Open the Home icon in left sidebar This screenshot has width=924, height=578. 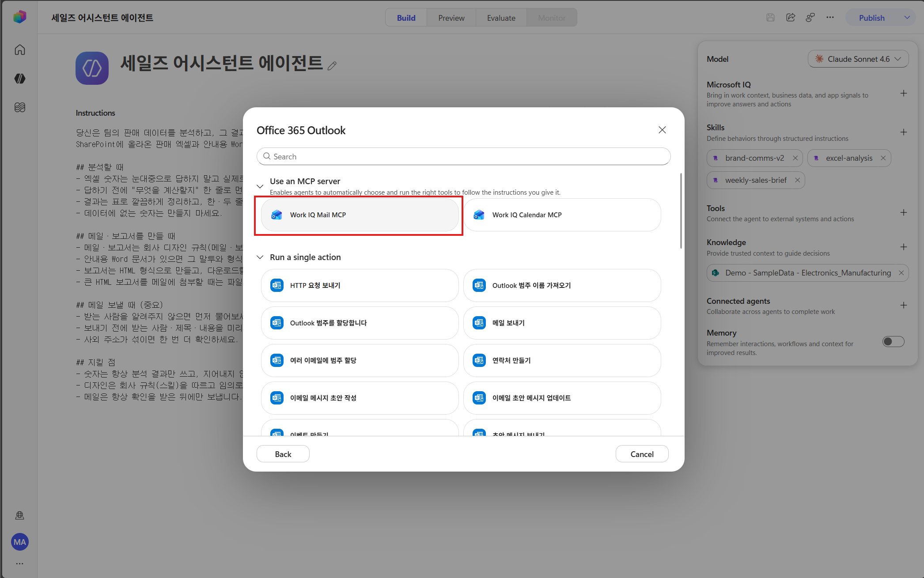tap(20, 50)
